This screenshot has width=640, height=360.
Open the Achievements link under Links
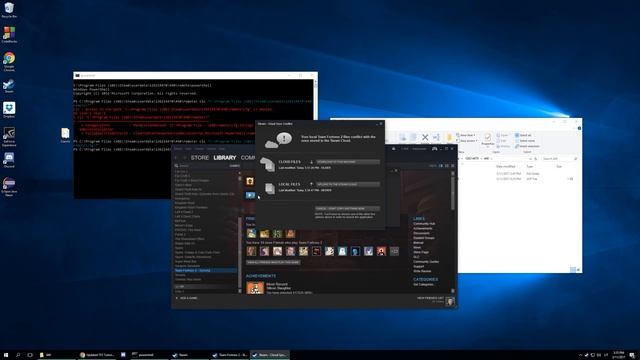point(422,229)
